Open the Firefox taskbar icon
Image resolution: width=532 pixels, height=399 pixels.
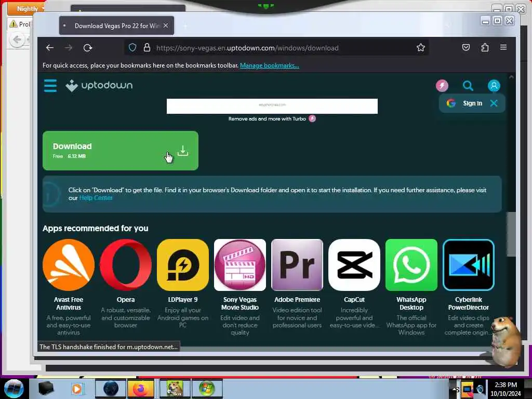click(x=141, y=389)
